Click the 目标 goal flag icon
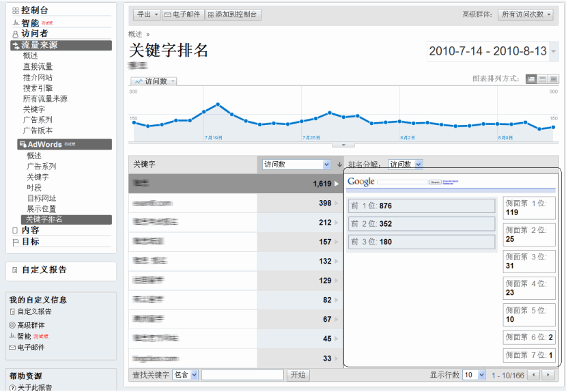 [16, 242]
